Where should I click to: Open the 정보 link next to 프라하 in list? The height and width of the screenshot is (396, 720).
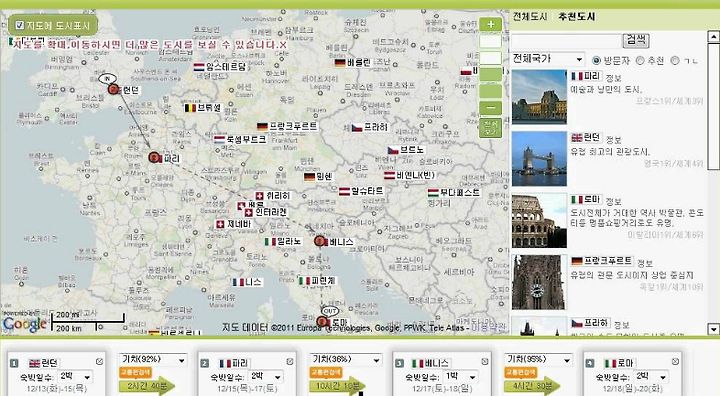(621, 325)
